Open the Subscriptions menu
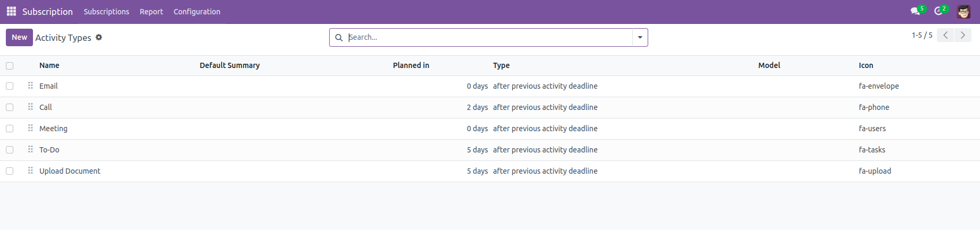 click(106, 12)
